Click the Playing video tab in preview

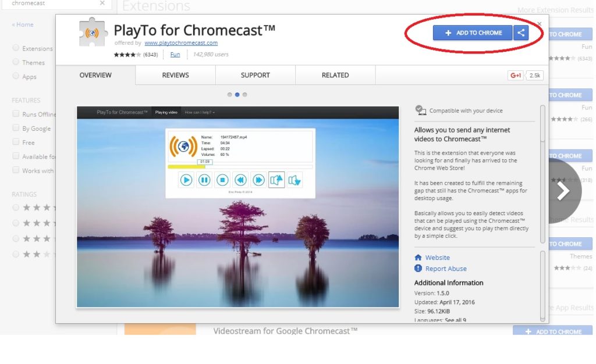(x=166, y=112)
